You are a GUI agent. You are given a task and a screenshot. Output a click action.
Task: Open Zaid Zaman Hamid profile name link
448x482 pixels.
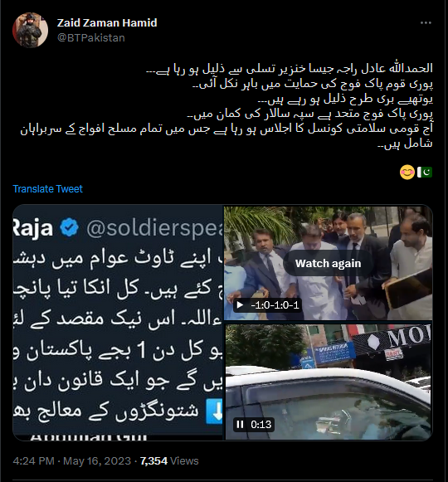107,22
